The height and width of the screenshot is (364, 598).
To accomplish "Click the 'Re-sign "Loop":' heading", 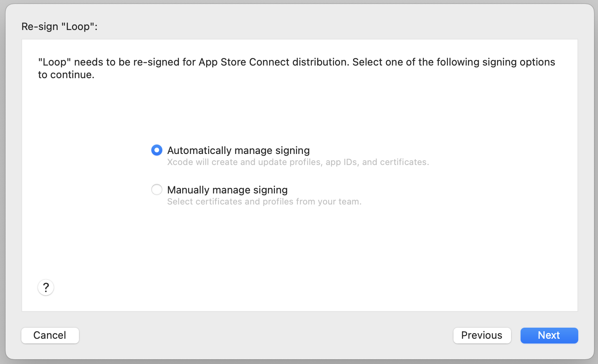I will tap(59, 26).
